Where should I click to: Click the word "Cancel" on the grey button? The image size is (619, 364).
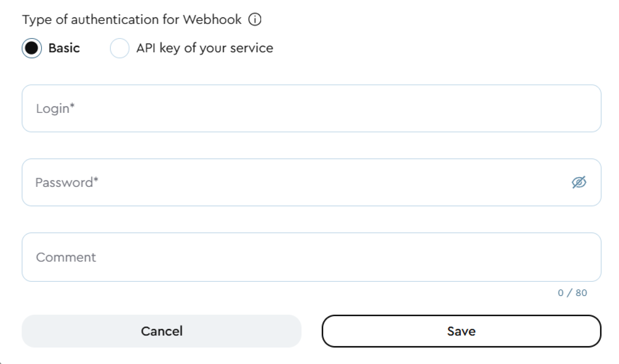point(162,331)
